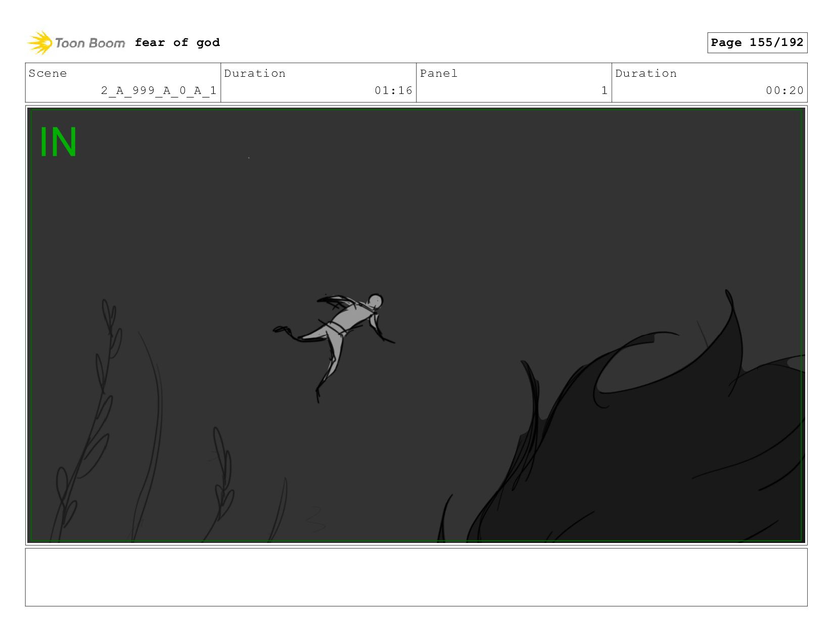Click panel duration value '00:20'

(x=784, y=90)
